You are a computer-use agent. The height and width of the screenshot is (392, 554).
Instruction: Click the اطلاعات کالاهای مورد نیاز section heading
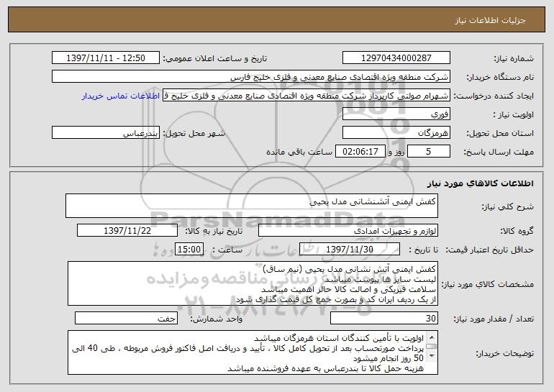point(480,183)
